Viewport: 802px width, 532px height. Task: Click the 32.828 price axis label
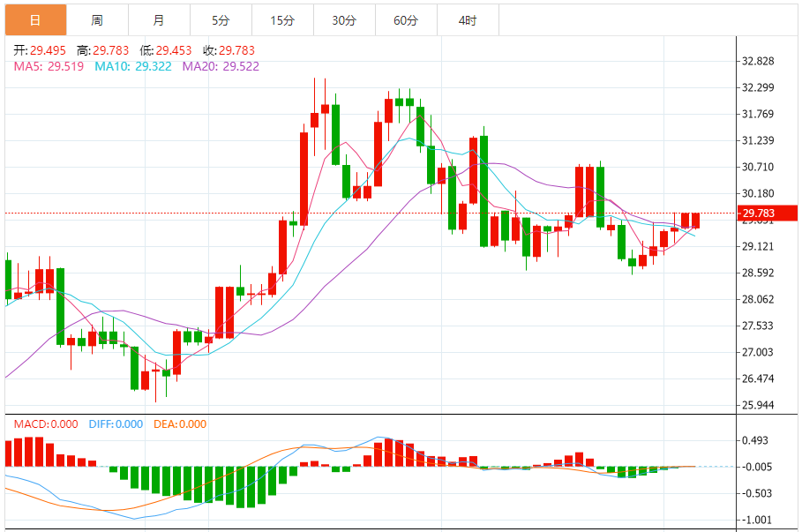tap(758, 62)
